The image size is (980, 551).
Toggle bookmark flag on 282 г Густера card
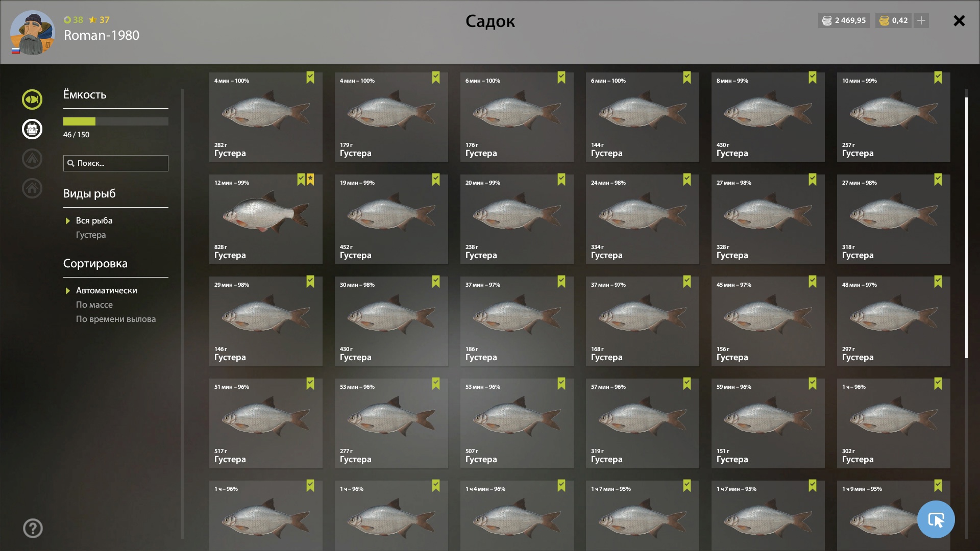[x=310, y=78]
